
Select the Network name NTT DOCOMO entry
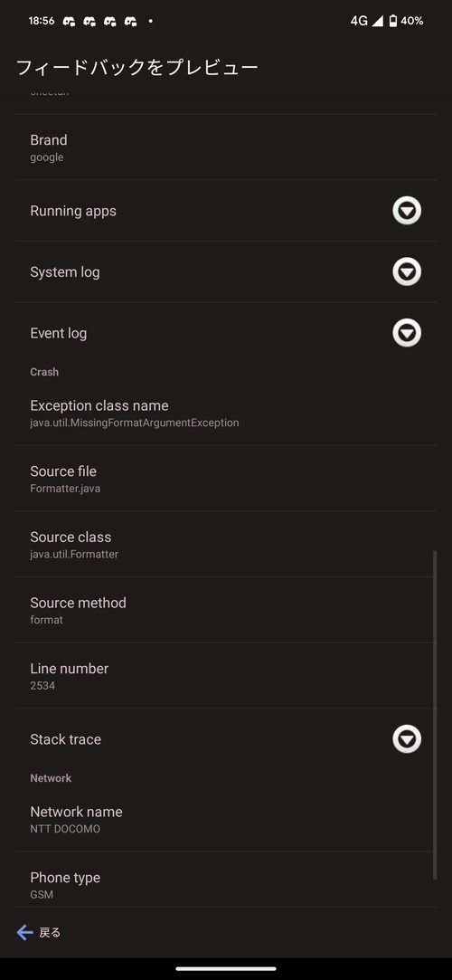[226, 819]
